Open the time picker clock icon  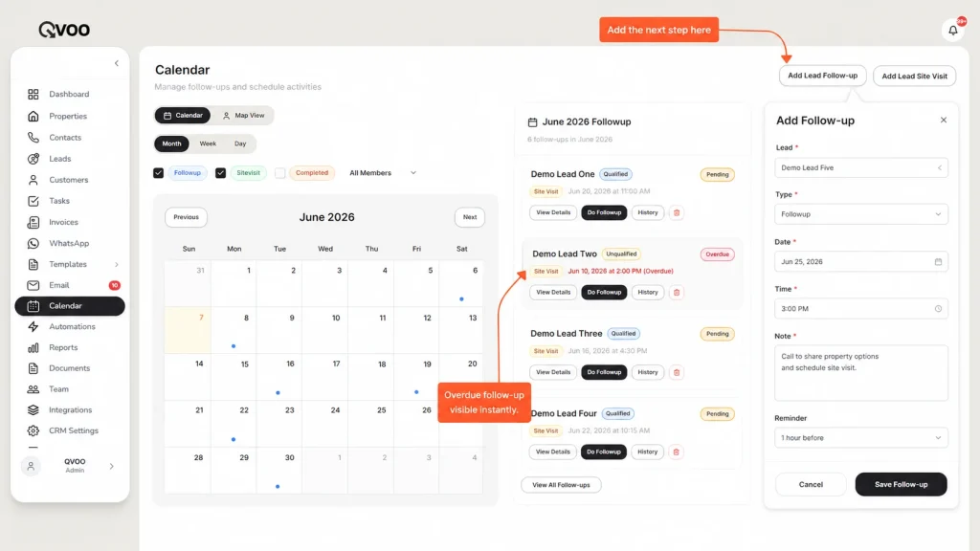click(x=938, y=309)
